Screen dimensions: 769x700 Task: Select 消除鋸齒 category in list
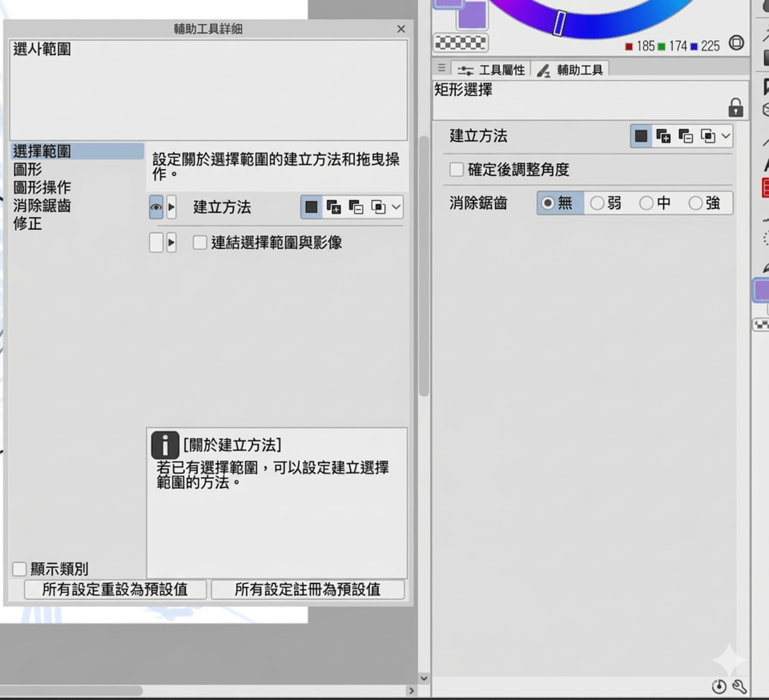pyautogui.click(x=42, y=205)
